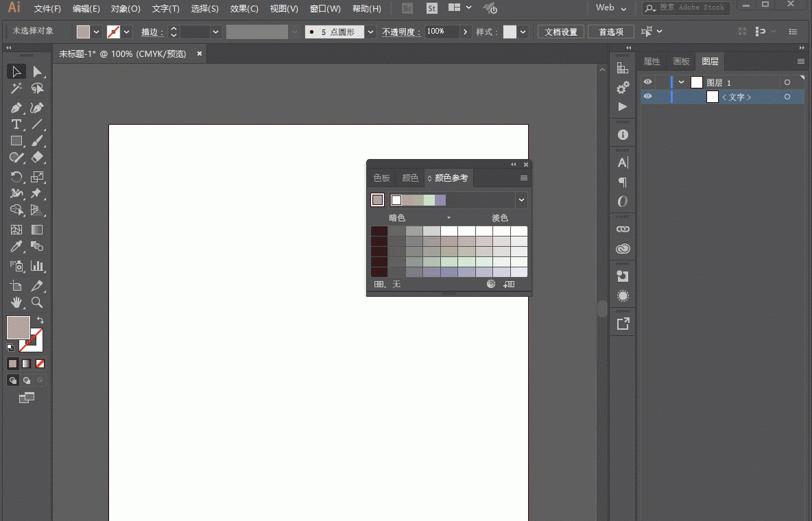This screenshot has width=812, height=521.
Task: Select the Eraser tool
Action: (37, 158)
